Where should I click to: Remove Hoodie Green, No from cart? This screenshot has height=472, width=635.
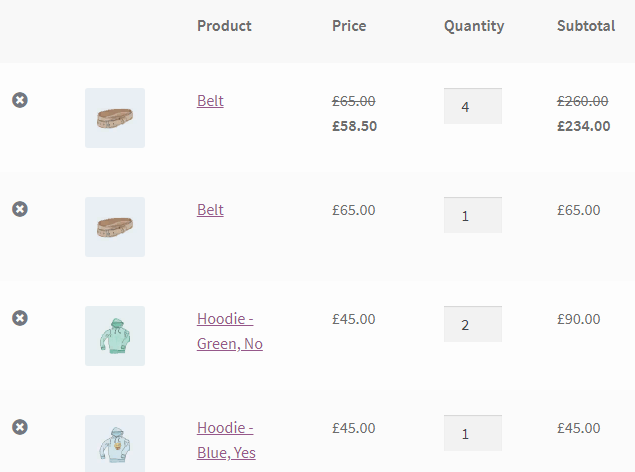(20, 318)
